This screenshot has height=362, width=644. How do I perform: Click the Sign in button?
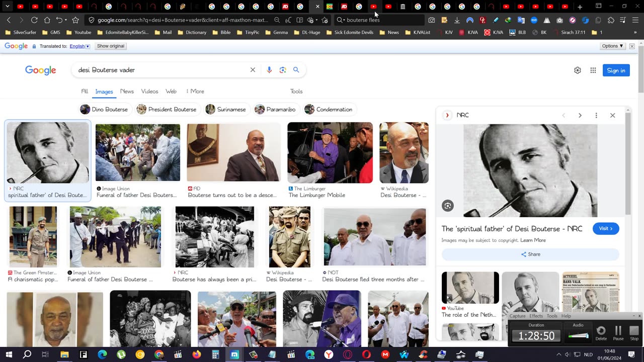click(x=616, y=70)
